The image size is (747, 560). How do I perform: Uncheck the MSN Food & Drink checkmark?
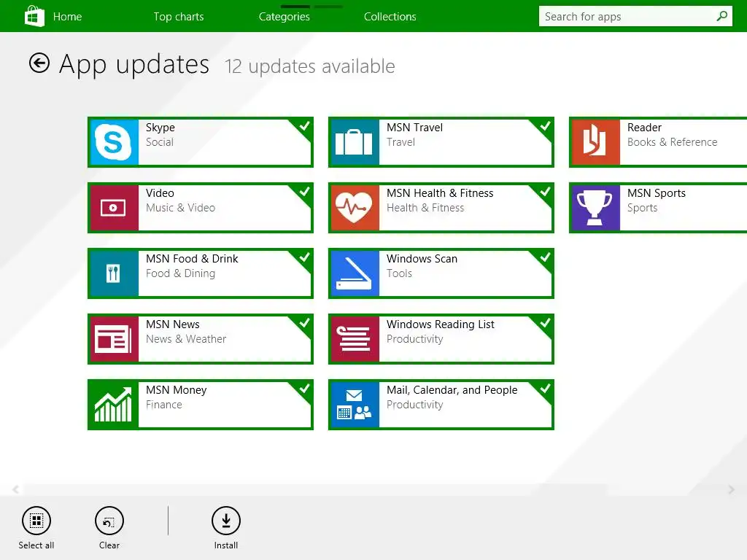point(304,257)
